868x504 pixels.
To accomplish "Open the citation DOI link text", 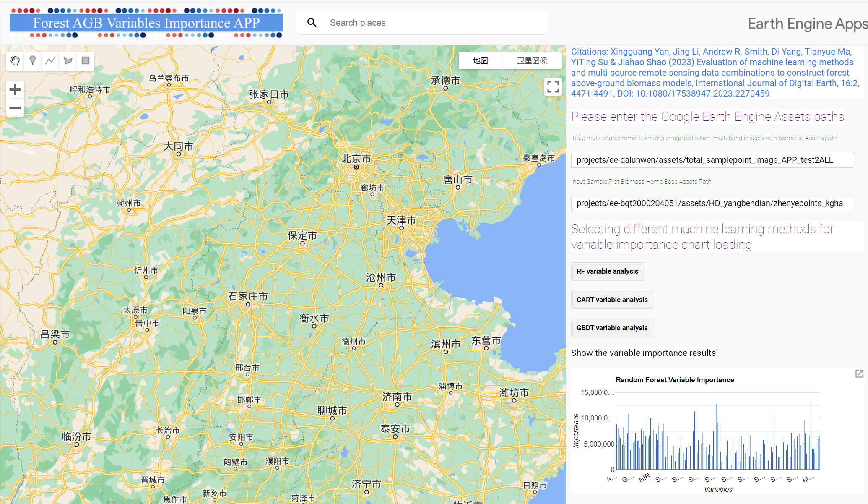I will pos(702,94).
